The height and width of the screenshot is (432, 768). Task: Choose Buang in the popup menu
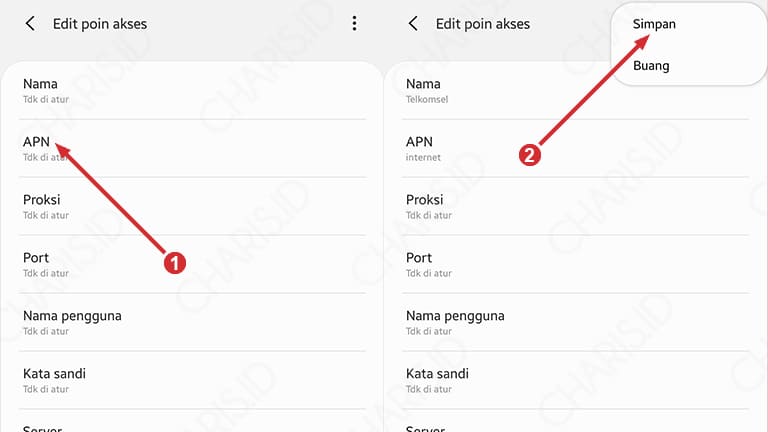click(651, 66)
